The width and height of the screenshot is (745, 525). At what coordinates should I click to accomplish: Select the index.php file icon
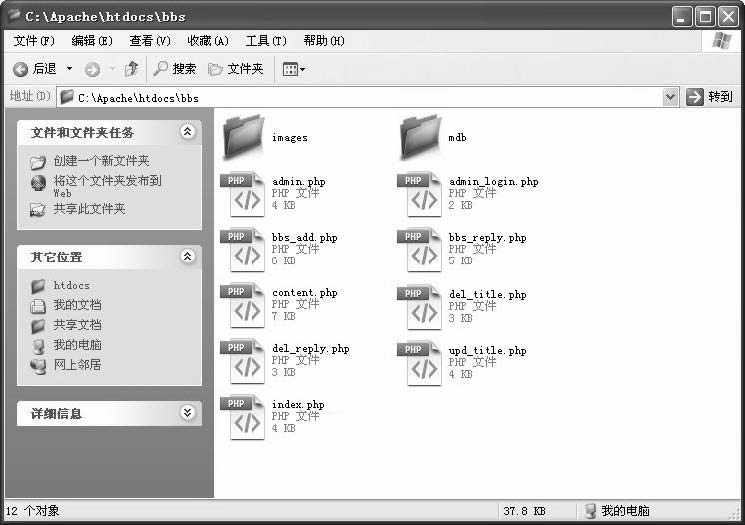click(x=243, y=417)
